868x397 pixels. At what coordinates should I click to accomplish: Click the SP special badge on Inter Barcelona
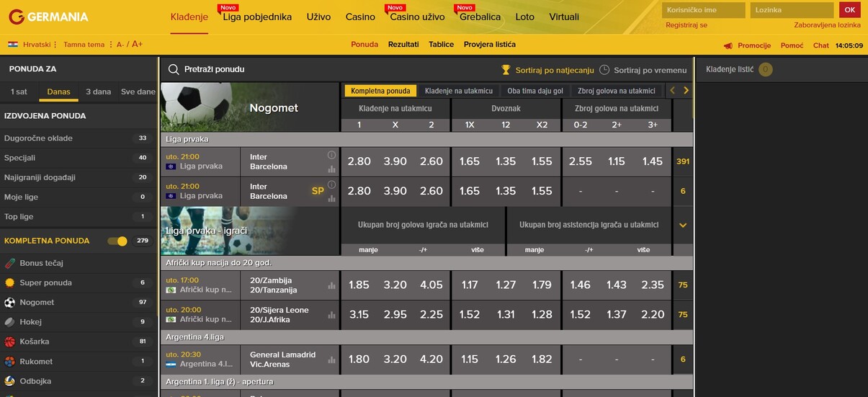(318, 191)
